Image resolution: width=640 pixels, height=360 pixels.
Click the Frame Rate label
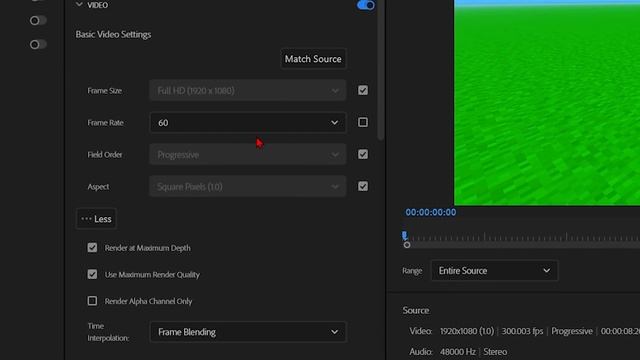pyautogui.click(x=105, y=122)
